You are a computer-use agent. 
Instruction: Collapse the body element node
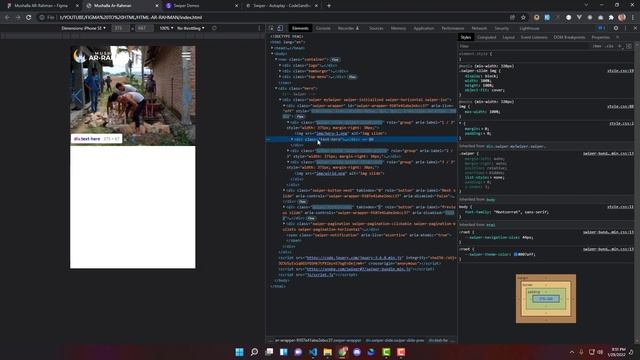pos(272,53)
